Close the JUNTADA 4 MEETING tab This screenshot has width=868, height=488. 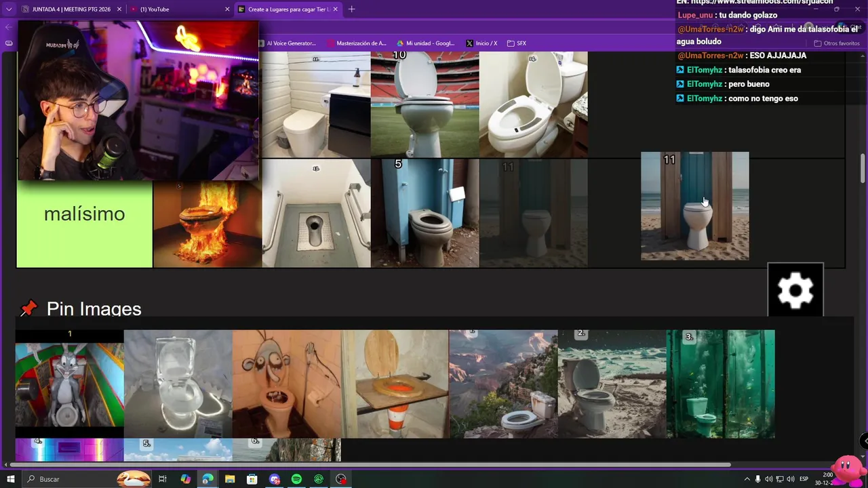[x=119, y=9]
